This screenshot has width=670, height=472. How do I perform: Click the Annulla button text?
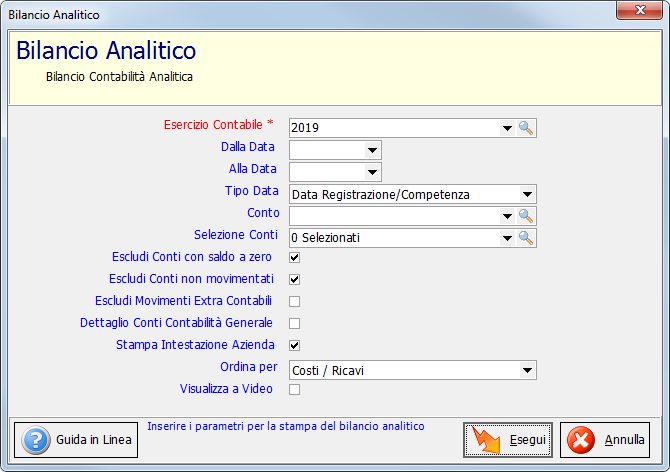[x=624, y=440]
